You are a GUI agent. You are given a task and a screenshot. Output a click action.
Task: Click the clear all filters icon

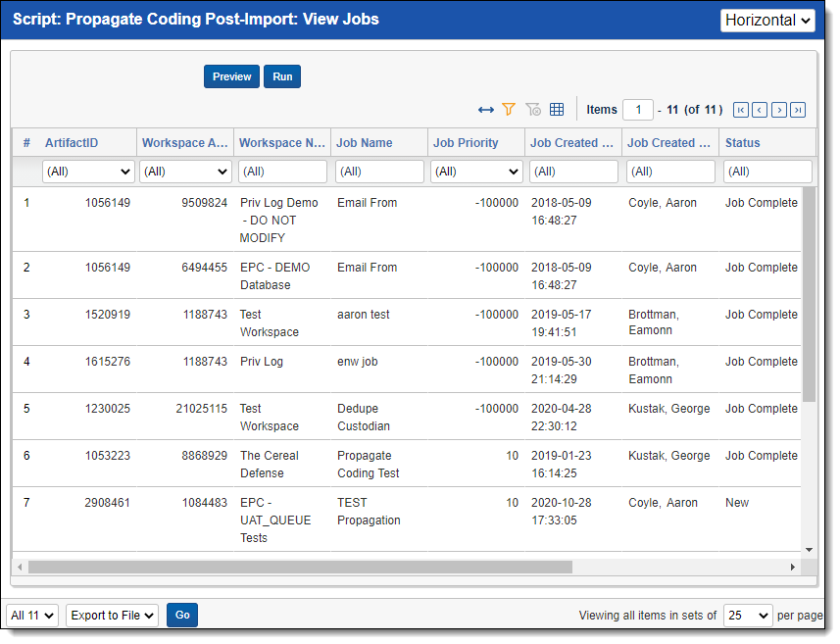click(533, 110)
